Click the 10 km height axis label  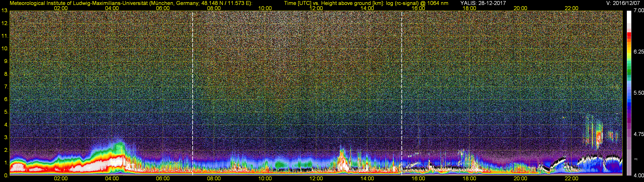pos(5,49)
